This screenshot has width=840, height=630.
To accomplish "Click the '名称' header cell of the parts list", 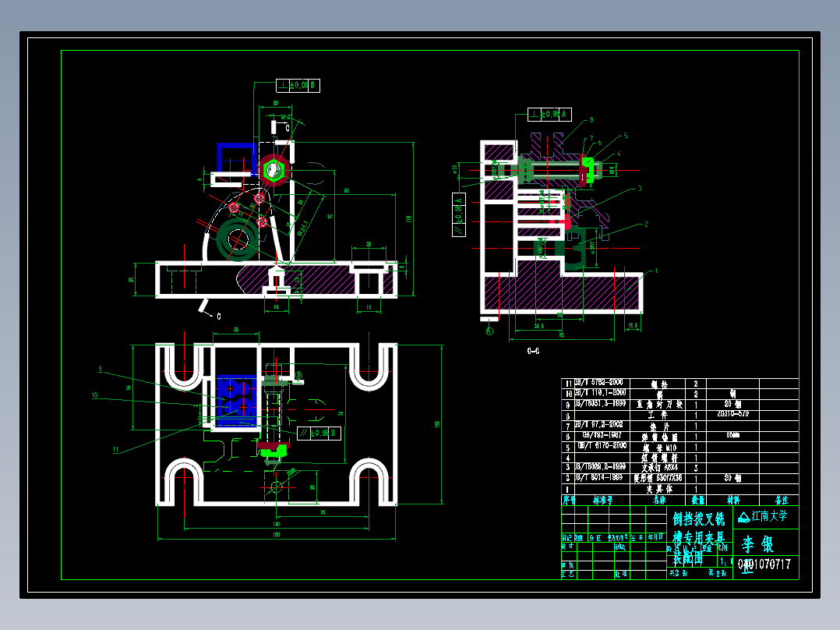I will coord(659,501).
